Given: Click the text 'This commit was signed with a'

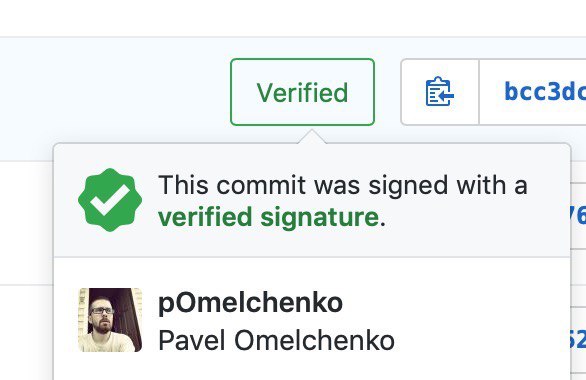Looking at the screenshot, I should click(343, 185).
